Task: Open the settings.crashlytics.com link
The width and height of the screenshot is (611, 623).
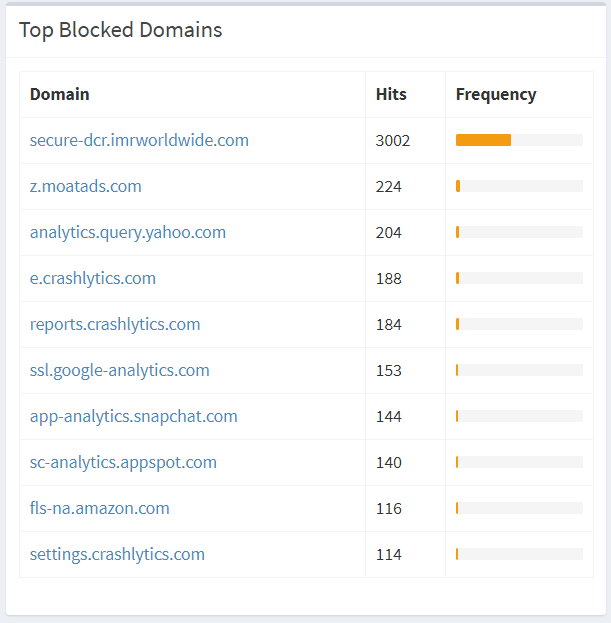Action: (117, 554)
